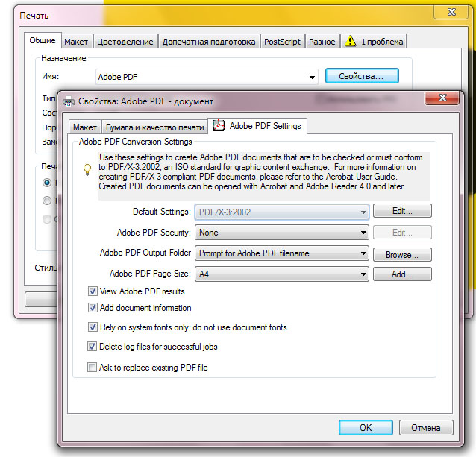Click the yellow warning icon on problem tab
476x457 pixels.
pos(351,41)
